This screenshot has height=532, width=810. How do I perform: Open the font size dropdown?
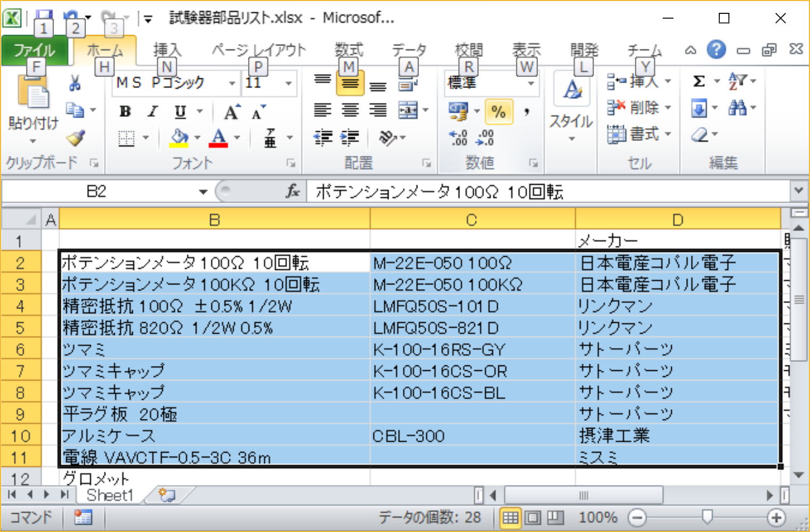tap(289, 83)
